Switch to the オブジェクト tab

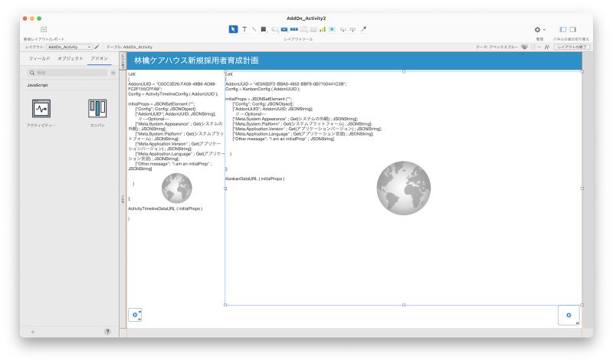coord(70,58)
